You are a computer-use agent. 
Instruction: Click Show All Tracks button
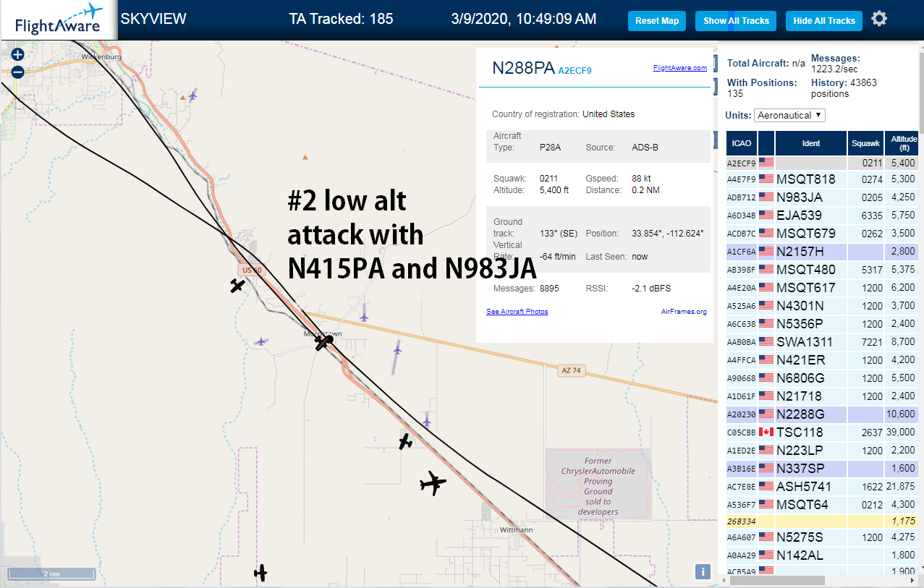point(736,21)
